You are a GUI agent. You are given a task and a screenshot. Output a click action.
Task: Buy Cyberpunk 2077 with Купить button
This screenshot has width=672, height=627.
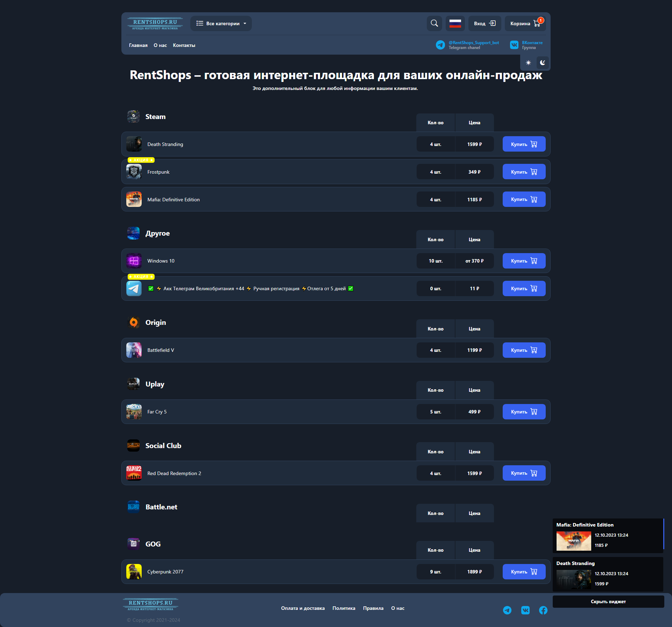tap(524, 572)
